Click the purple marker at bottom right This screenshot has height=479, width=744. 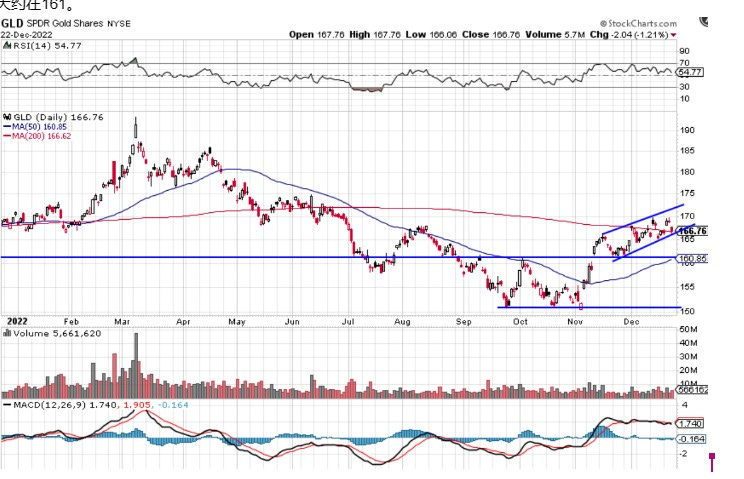click(711, 461)
